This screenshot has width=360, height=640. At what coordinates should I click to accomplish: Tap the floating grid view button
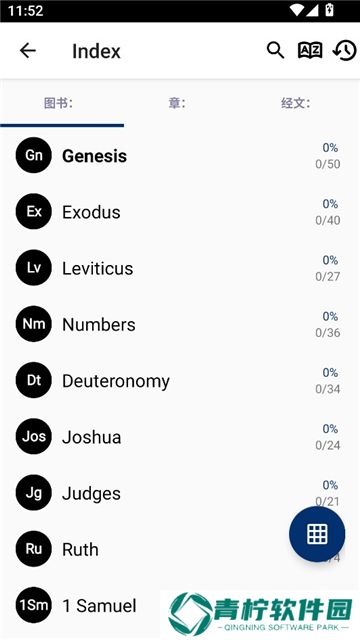coord(317,534)
